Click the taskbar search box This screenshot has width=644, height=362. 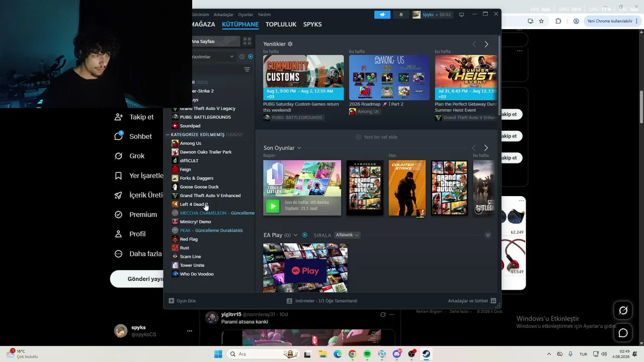point(263,354)
